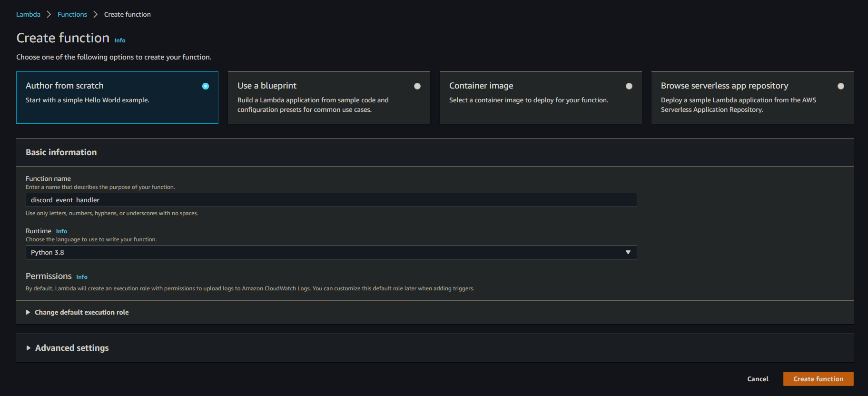
Task: Go to Lambda breadcrumb link
Action: click(x=28, y=14)
